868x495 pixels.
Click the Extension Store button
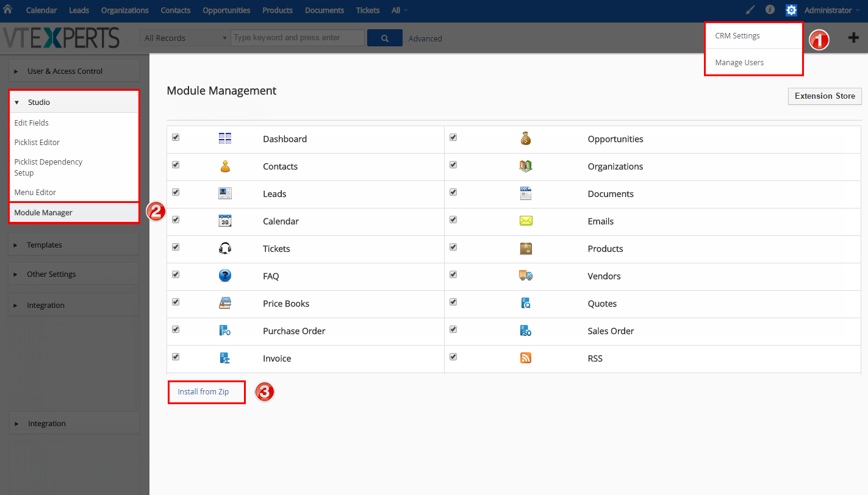pos(825,96)
